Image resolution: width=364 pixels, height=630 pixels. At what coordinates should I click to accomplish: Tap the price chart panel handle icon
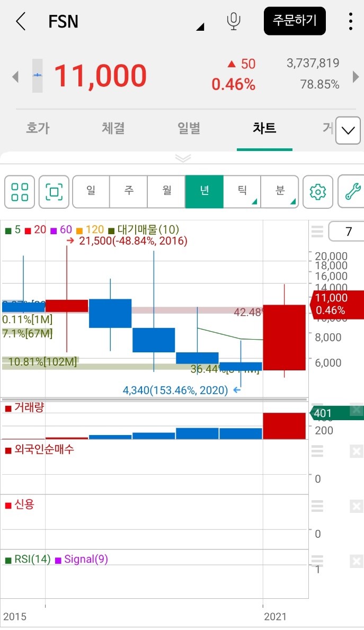point(317,231)
